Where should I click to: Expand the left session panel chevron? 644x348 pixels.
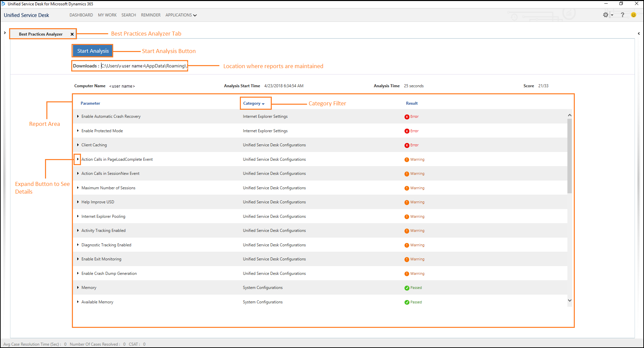(5, 33)
